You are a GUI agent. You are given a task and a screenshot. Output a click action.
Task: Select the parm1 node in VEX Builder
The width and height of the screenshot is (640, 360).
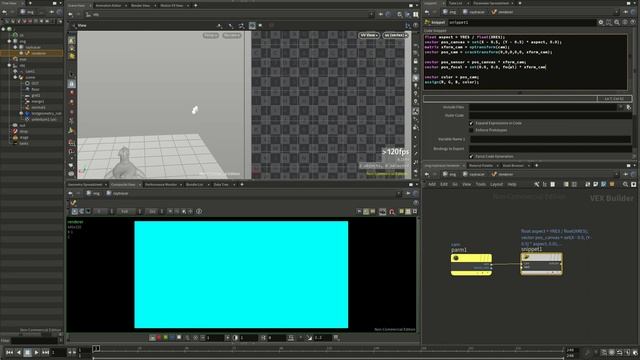pyautogui.click(x=471, y=264)
